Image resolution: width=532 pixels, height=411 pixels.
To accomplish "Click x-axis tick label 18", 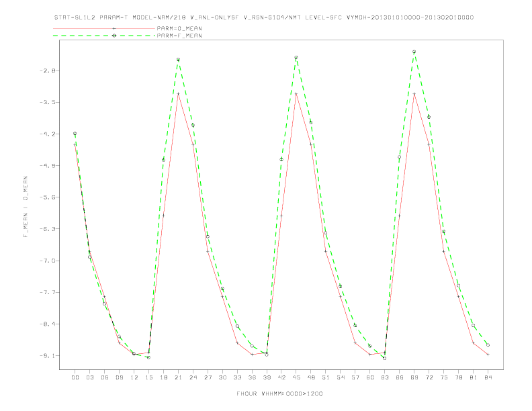I will click(163, 377).
